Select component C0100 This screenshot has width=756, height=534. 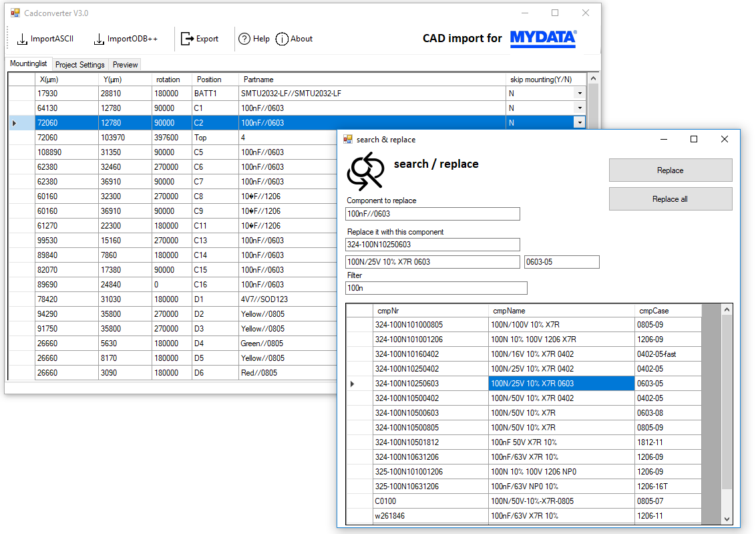coord(431,501)
